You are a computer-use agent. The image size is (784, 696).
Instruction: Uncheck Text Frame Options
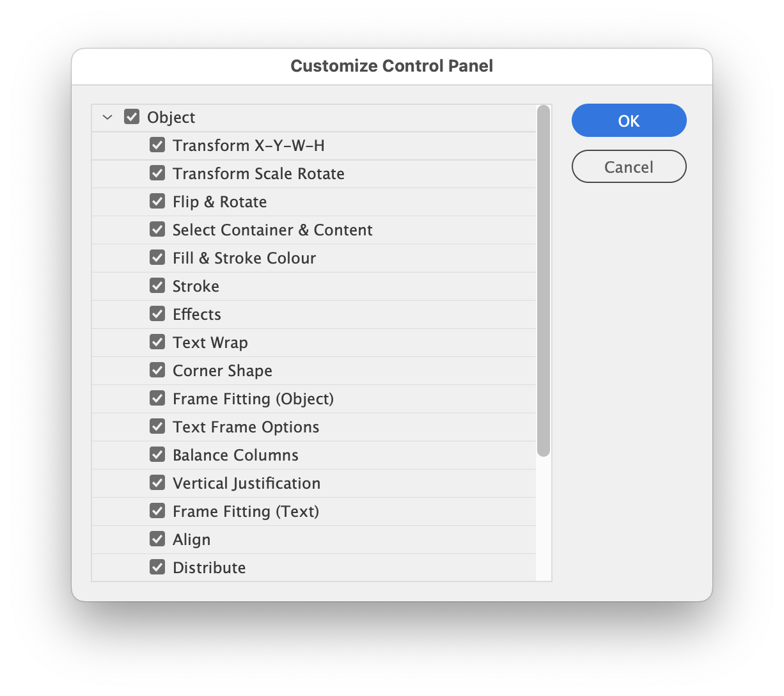click(157, 426)
